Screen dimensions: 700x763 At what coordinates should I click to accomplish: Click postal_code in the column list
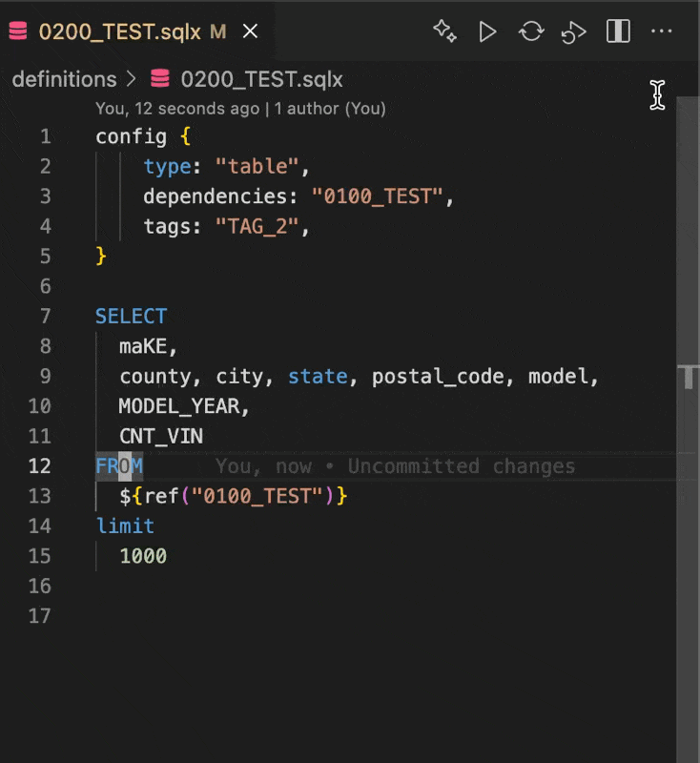(x=438, y=377)
